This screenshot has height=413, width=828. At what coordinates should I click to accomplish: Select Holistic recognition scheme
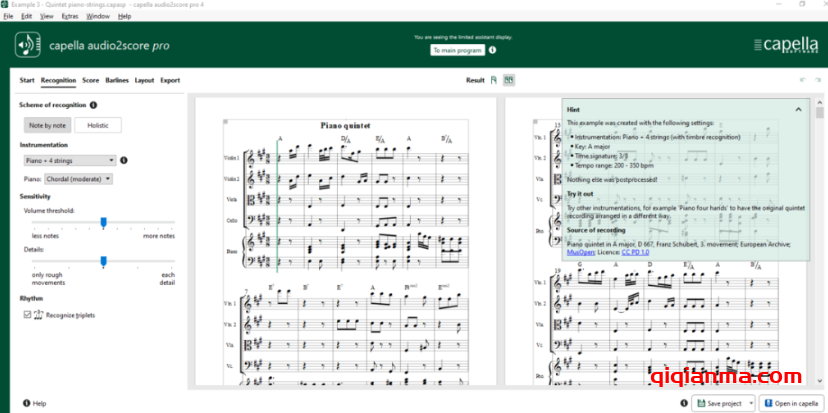(x=98, y=125)
